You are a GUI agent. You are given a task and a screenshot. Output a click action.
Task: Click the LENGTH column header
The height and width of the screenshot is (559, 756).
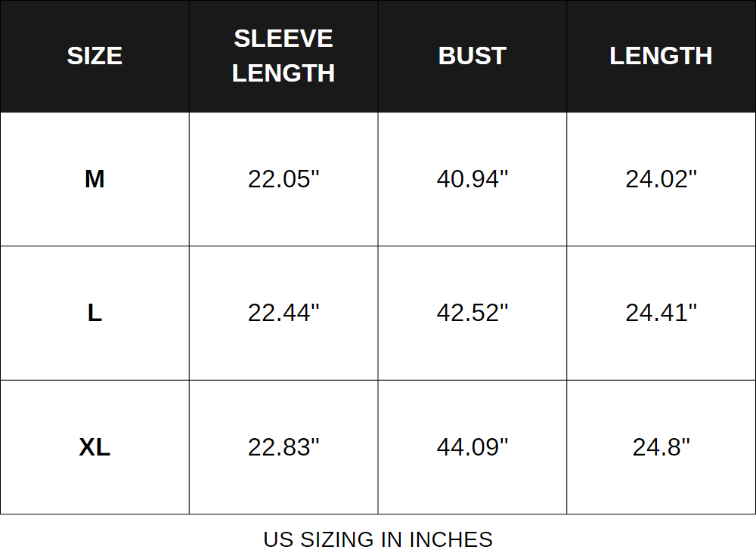661,56
